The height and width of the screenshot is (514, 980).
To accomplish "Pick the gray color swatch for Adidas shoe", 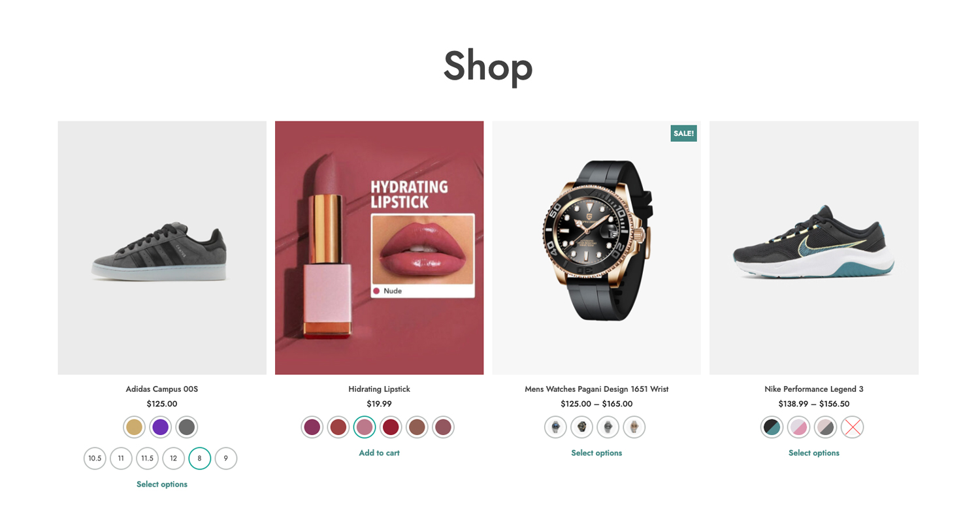I will [187, 427].
